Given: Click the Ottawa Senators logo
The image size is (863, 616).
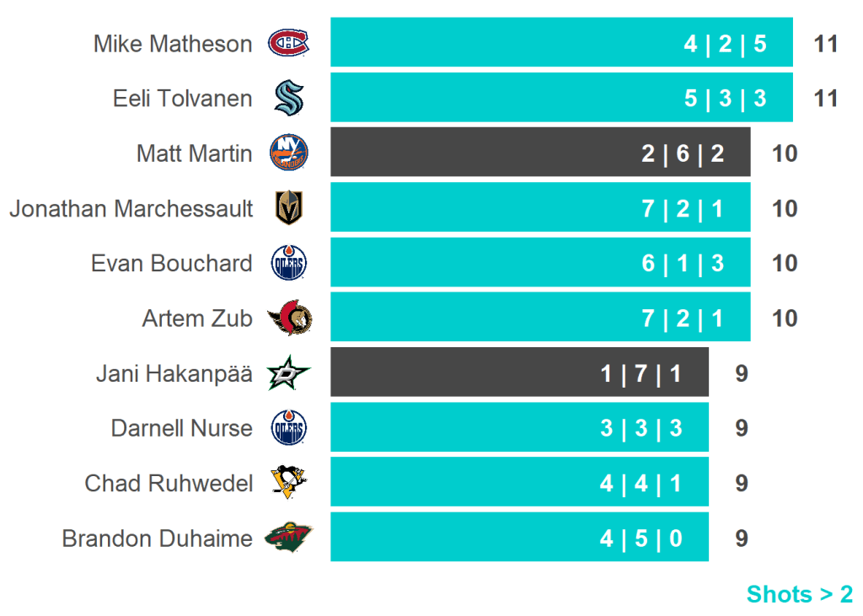Looking at the screenshot, I should [x=289, y=319].
